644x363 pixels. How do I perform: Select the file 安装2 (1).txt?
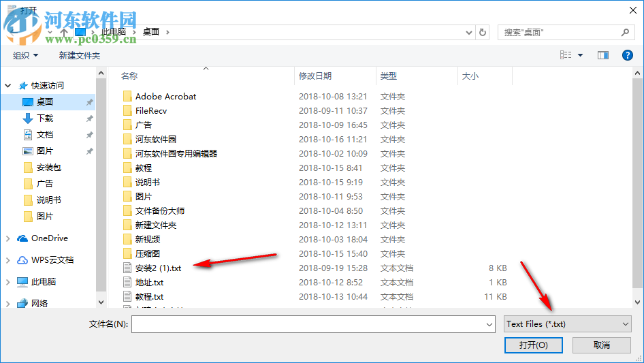pyautogui.click(x=158, y=268)
